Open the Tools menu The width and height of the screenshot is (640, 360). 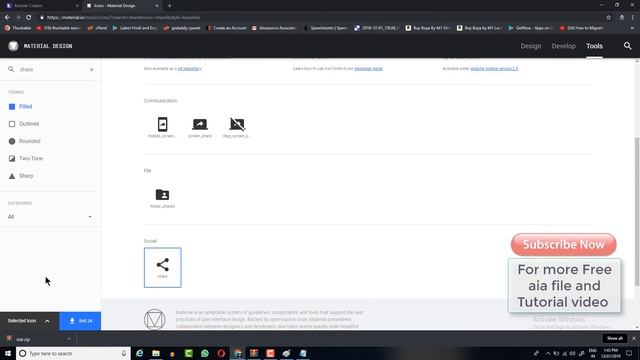point(594,46)
